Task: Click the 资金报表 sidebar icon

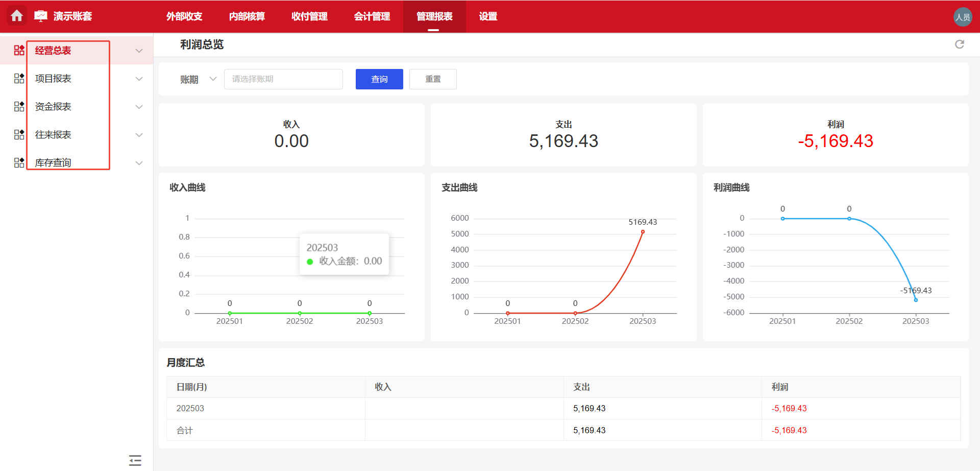Action: click(18, 106)
